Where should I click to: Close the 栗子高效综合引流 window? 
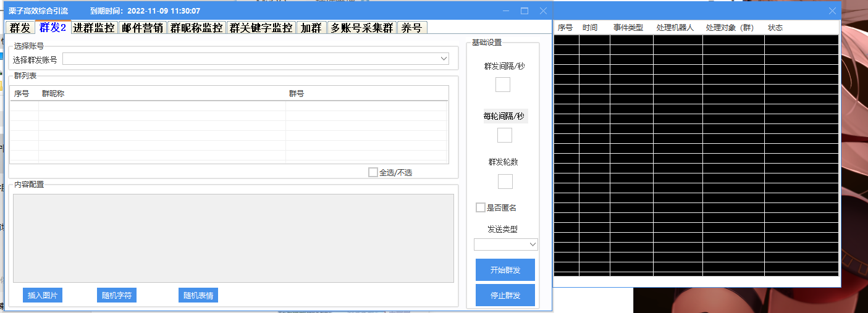543,11
